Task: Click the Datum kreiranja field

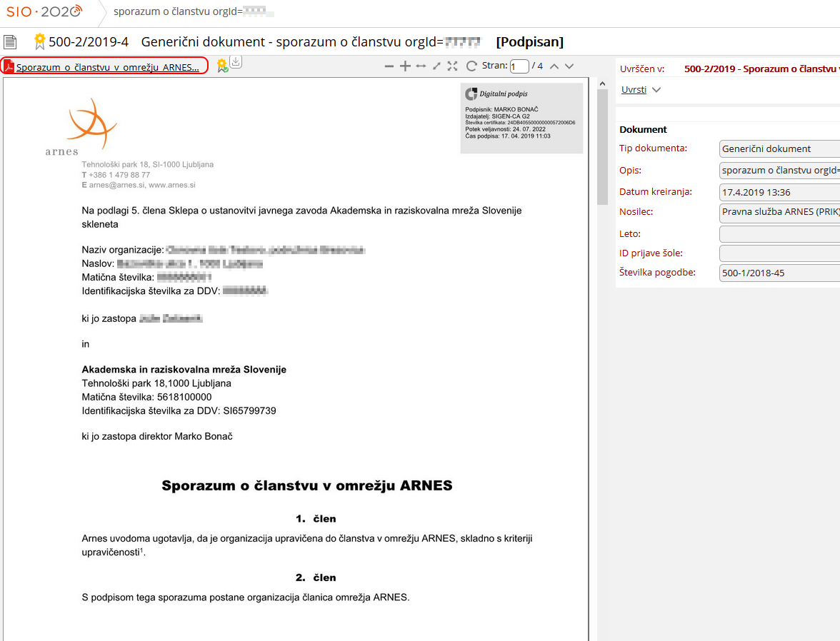Action: [x=779, y=192]
